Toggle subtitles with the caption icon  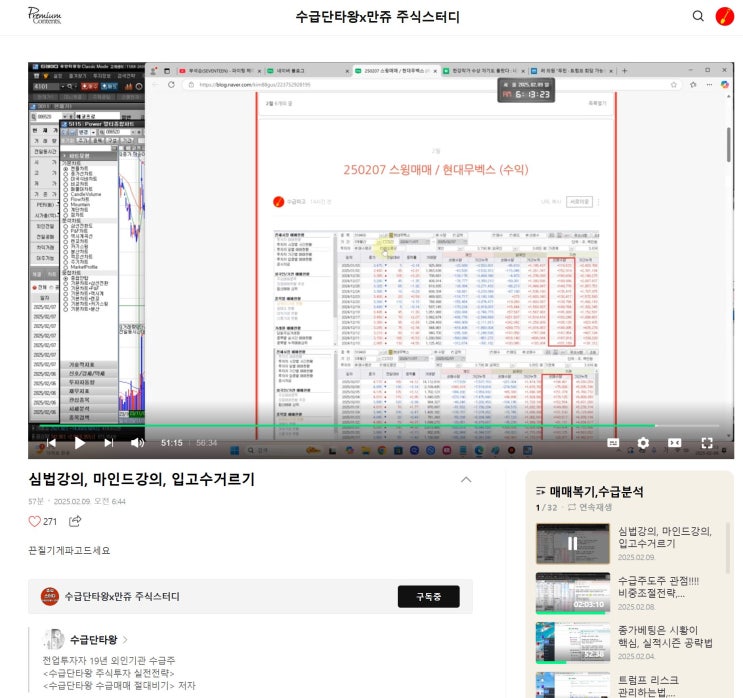[x=613, y=443]
